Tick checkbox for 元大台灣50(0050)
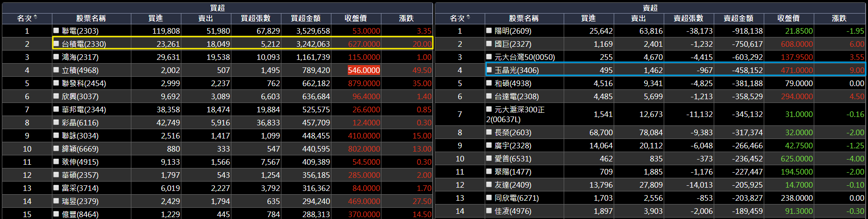This screenshot has width=868, height=219. tap(489, 57)
